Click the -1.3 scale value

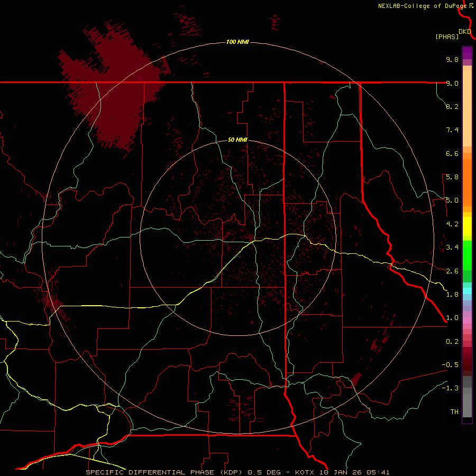pyautogui.click(x=450, y=388)
